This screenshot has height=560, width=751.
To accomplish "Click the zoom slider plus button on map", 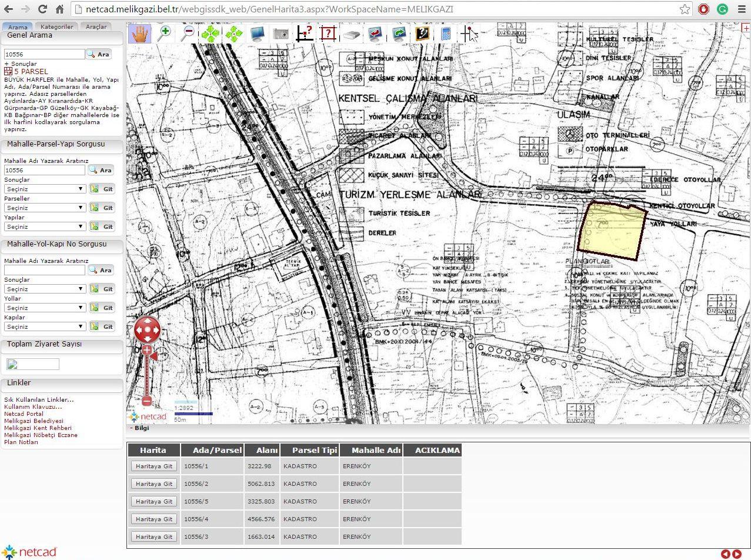I will 147,351.
